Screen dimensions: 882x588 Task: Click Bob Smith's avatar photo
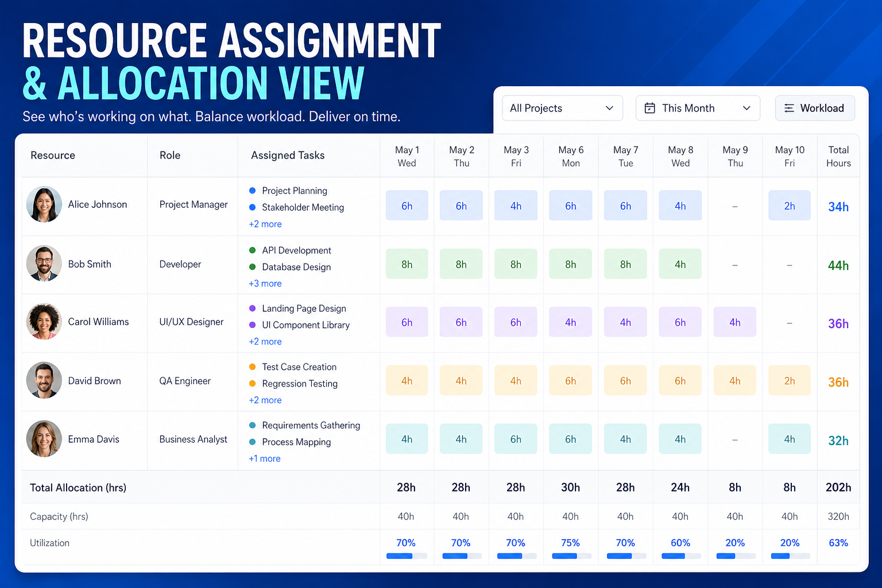[44, 264]
